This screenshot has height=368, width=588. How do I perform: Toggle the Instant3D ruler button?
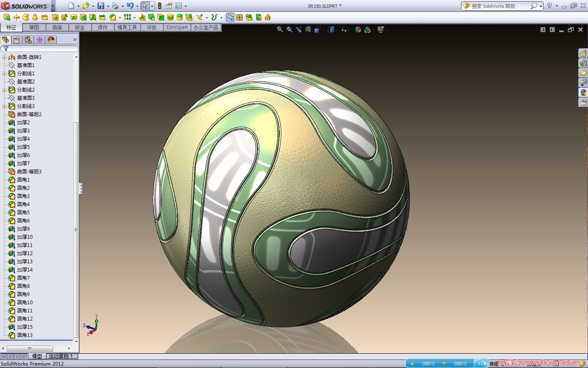(230, 17)
